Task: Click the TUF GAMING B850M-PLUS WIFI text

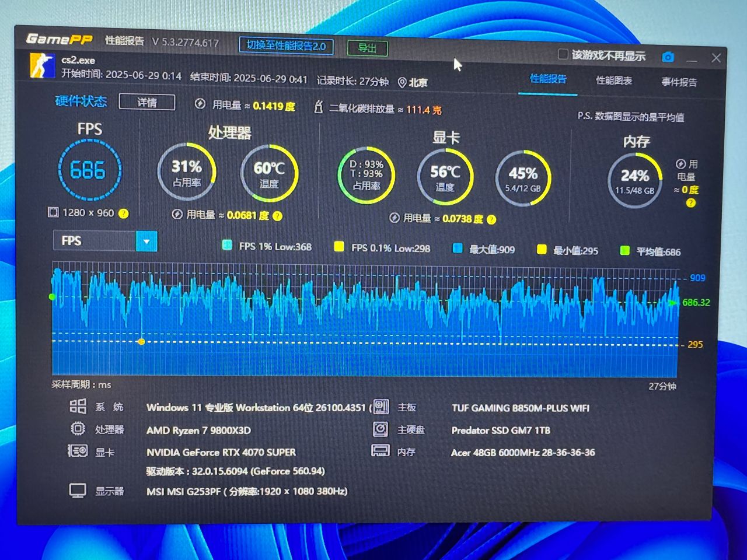Action: coord(521,408)
